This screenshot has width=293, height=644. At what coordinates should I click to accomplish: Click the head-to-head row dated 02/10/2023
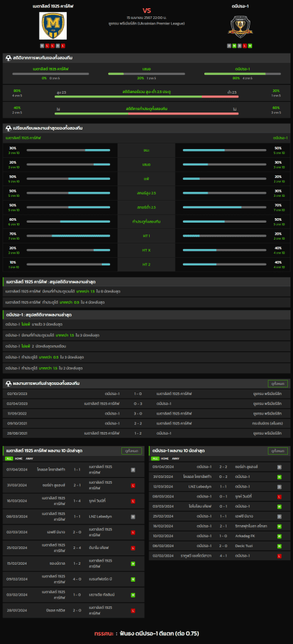coord(146,394)
